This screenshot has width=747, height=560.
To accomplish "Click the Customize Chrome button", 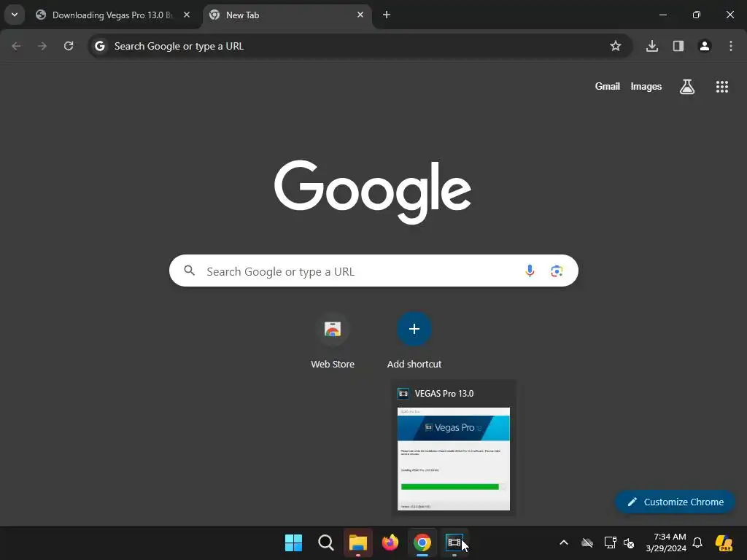I will click(675, 502).
